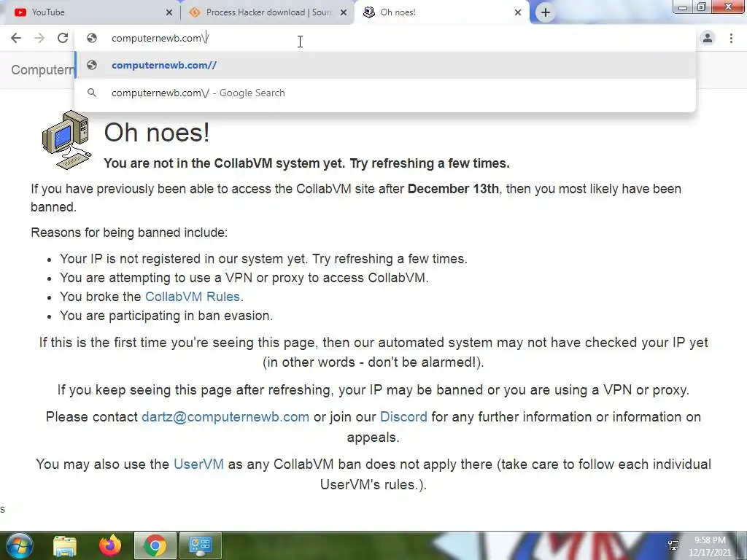Reload the current page
Image resolution: width=747 pixels, height=560 pixels.
pyautogui.click(x=63, y=38)
